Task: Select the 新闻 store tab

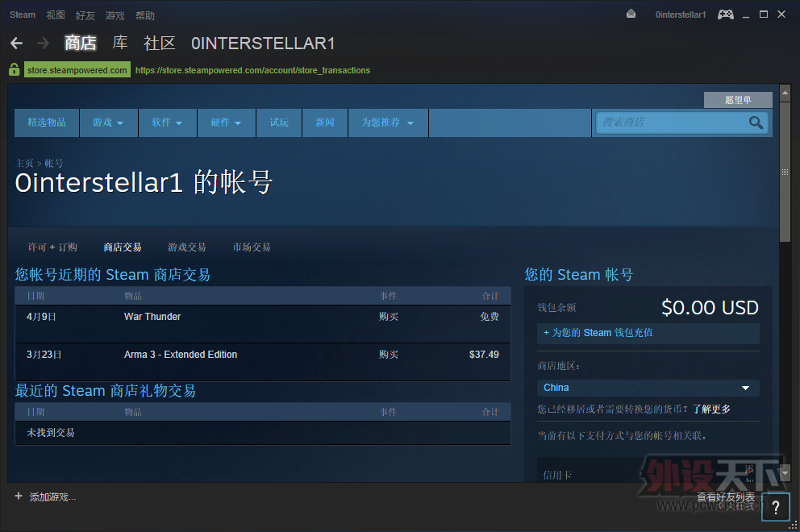Action: (x=324, y=123)
